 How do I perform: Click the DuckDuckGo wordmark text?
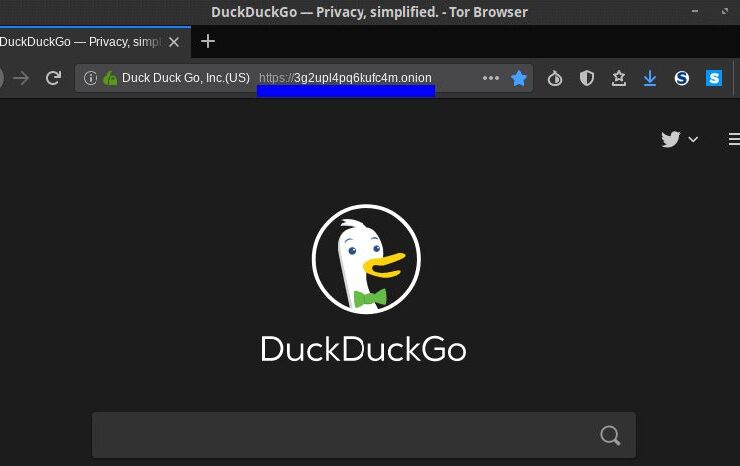tap(363, 349)
